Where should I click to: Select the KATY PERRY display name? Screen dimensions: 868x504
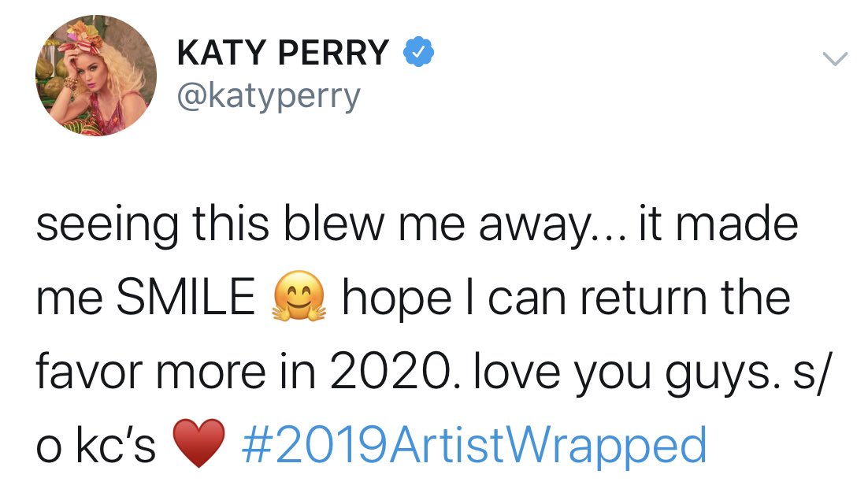(283, 53)
